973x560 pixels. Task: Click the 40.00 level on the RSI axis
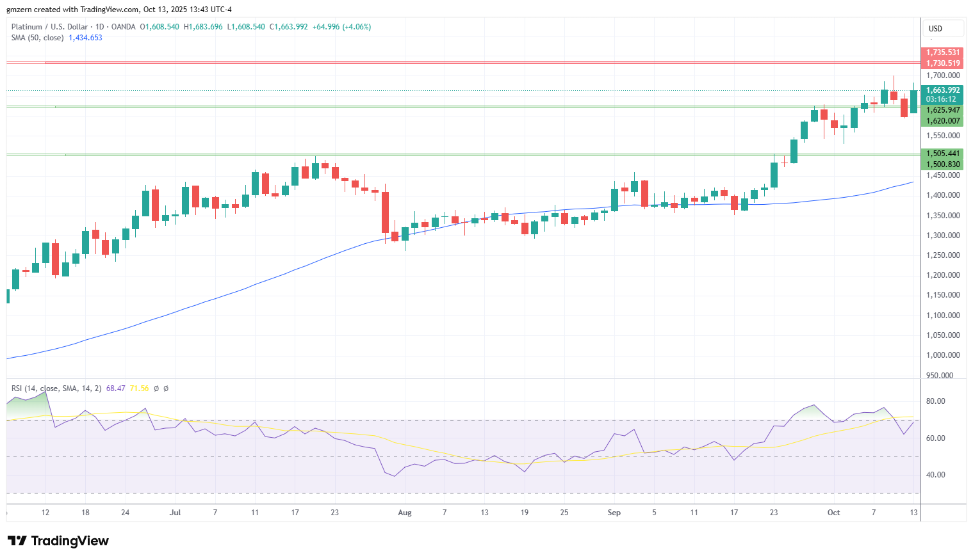click(936, 475)
